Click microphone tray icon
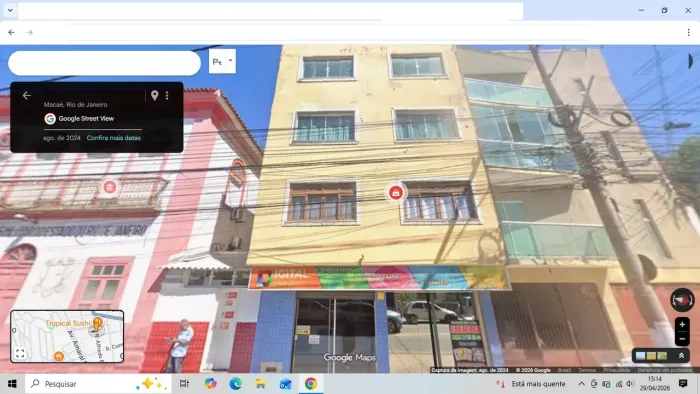Viewport: 700px width, 394px height. pos(594,384)
